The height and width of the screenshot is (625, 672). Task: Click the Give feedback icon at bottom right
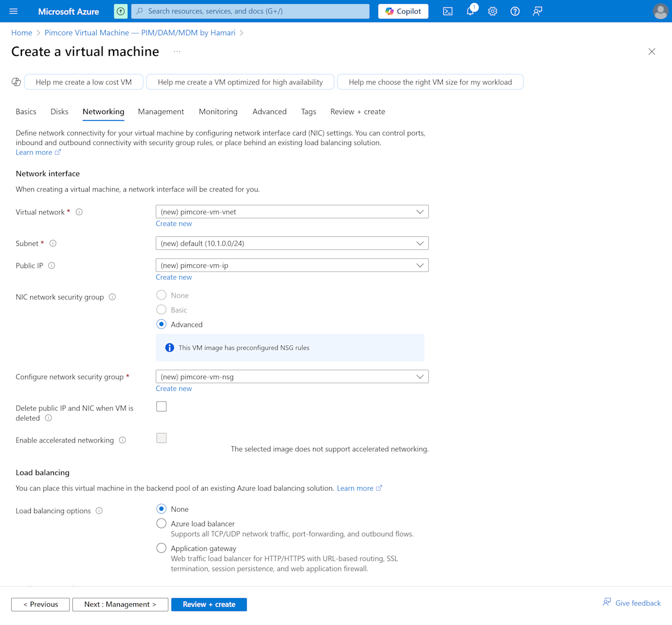tap(607, 602)
